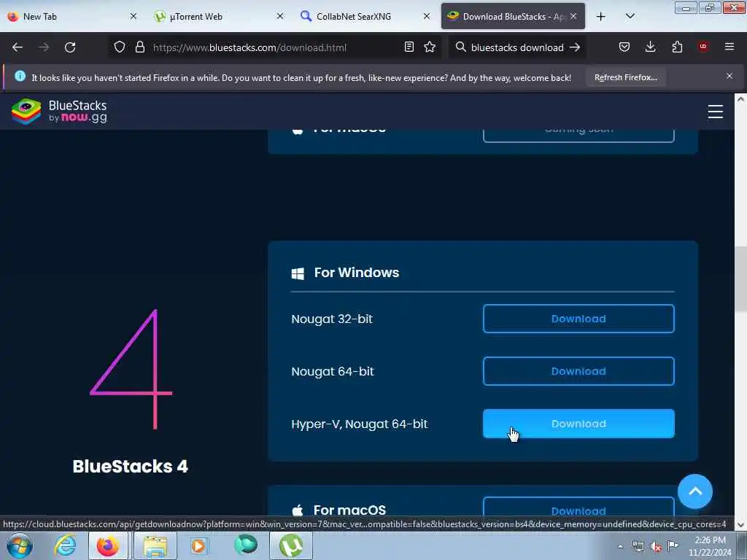Open the taskbar clock showing 2:26 PM
Screen dimensions: 747x560
tap(710, 546)
